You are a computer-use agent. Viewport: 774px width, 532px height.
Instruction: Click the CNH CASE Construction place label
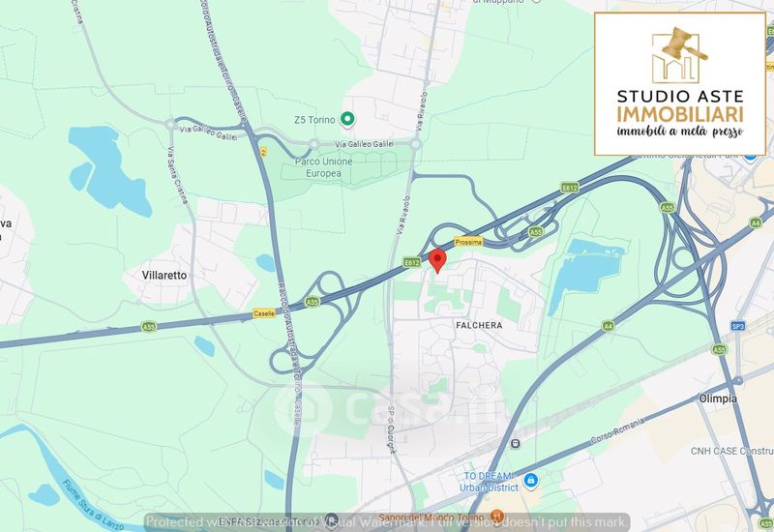732,451
